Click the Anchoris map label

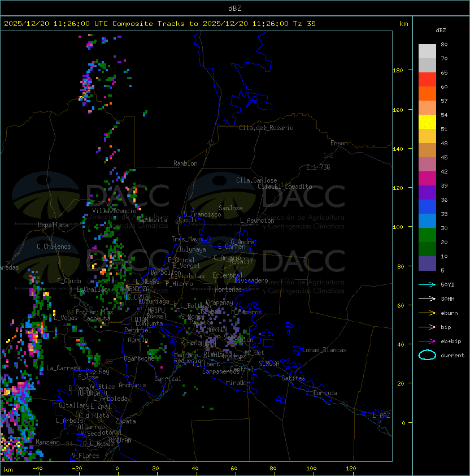[132, 385]
